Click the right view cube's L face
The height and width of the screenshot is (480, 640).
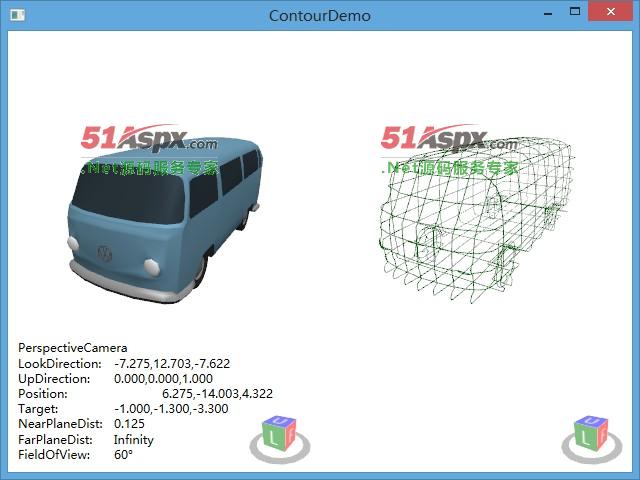coord(586,437)
